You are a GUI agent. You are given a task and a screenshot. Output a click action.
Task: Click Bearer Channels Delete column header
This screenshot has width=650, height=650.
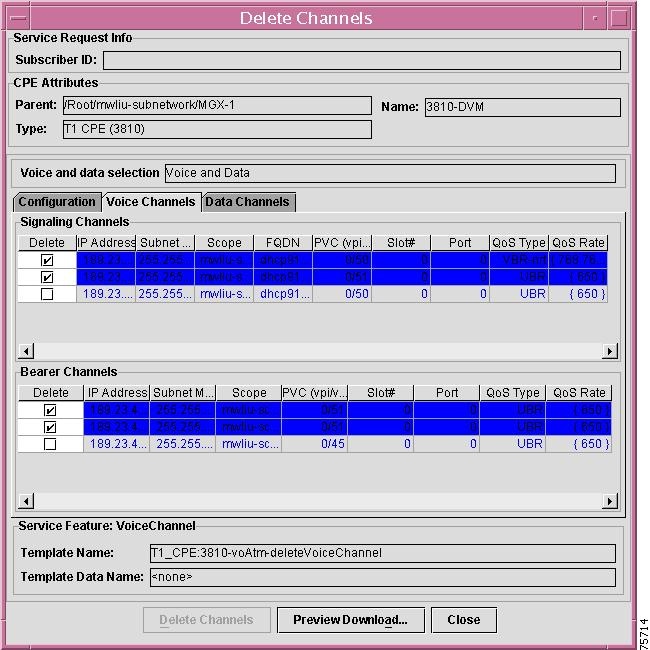(51, 393)
